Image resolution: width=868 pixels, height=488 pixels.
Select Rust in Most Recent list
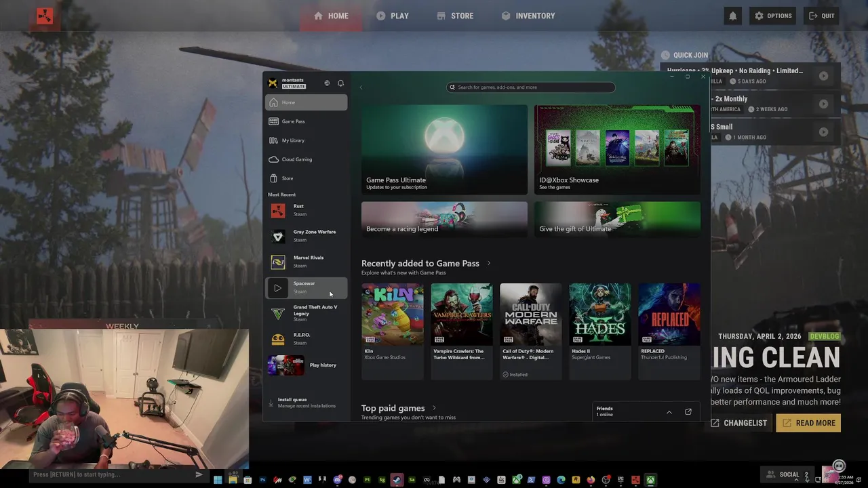click(306, 210)
